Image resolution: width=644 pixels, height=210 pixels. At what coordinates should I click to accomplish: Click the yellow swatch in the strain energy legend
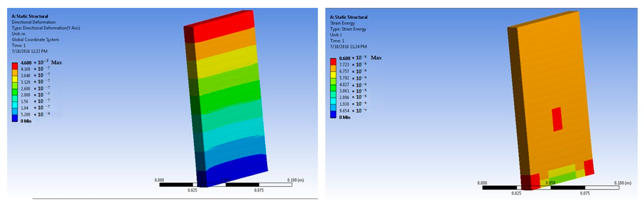333,75
